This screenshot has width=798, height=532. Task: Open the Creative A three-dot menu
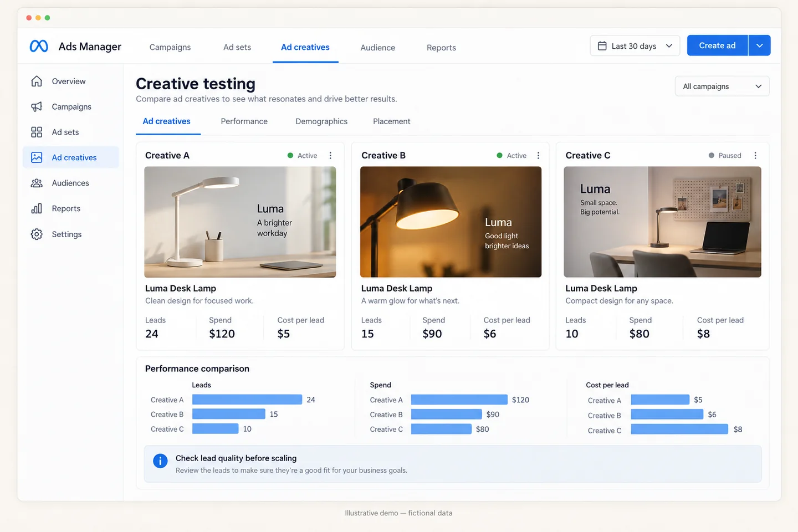click(x=330, y=156)
